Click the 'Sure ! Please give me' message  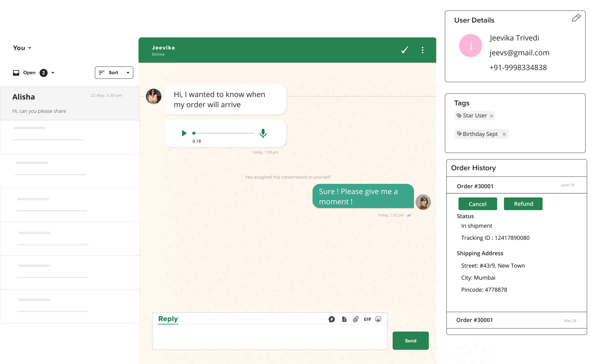coord(363,196)
